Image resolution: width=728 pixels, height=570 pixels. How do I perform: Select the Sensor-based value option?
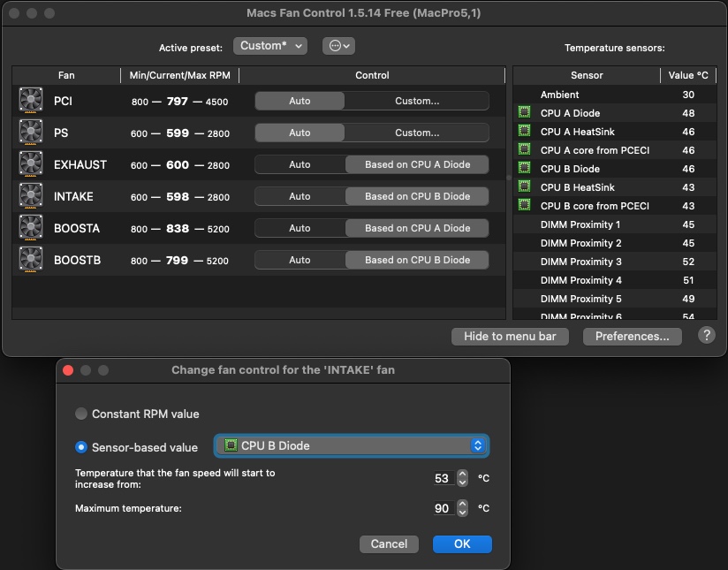pyautogui.click(x=80, y=447)
